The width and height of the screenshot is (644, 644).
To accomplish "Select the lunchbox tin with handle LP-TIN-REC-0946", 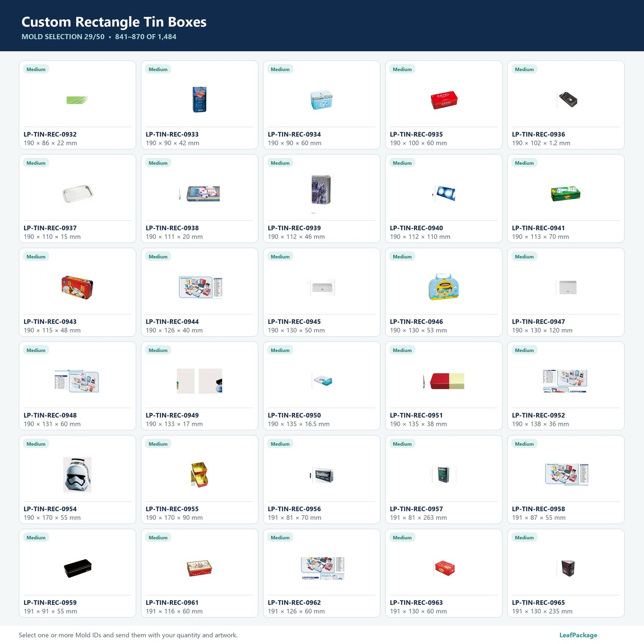I will 443,287.
